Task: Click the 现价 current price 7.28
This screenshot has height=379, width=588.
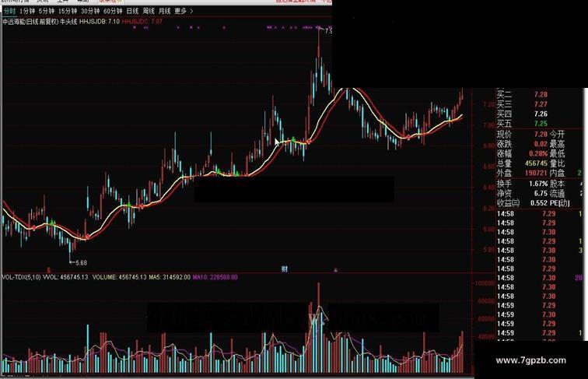Action: (x=541, y=135)
